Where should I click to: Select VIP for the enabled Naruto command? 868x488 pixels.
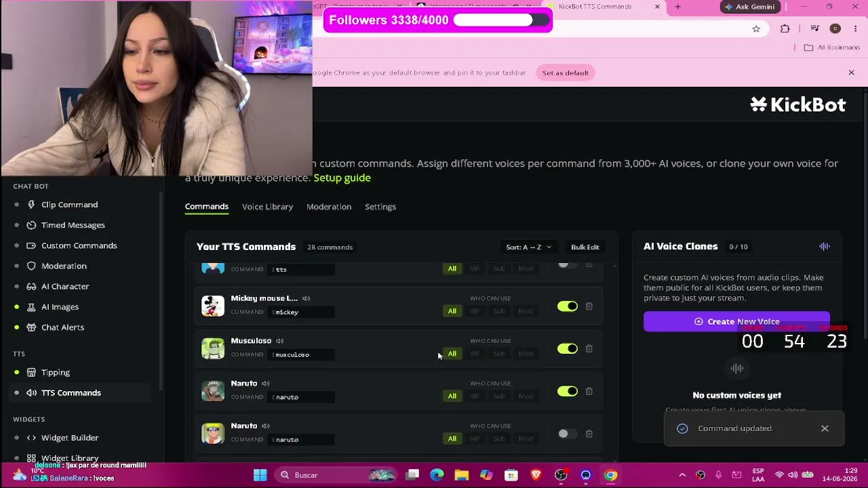[x=475, y=396]
